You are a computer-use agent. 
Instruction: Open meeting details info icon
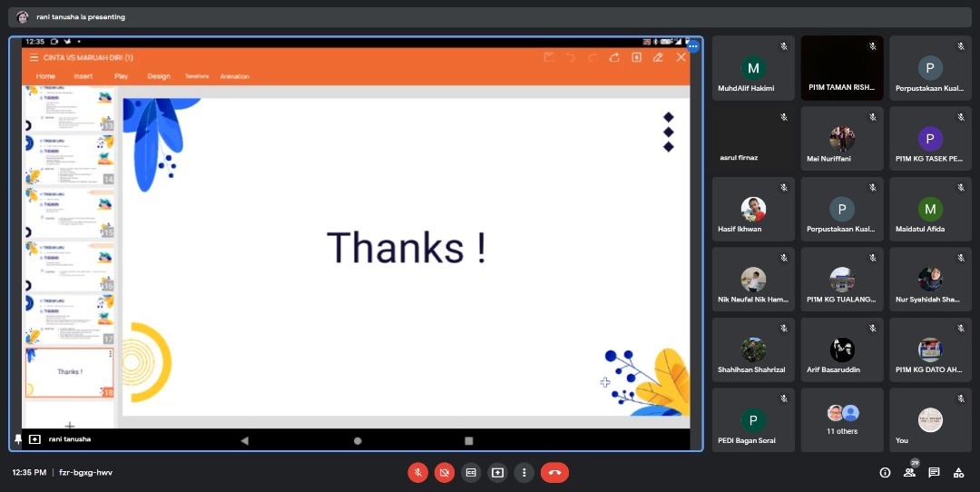pos(885,472)
